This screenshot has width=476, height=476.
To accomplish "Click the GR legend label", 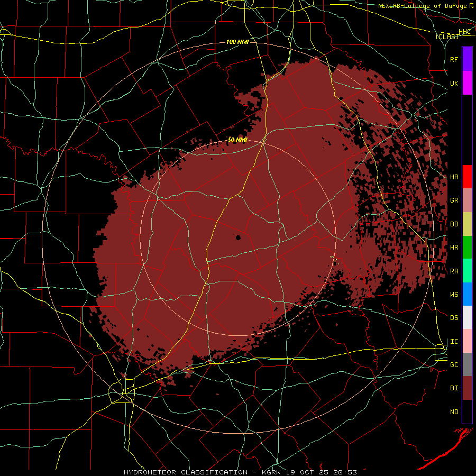I will coord(454,200).
